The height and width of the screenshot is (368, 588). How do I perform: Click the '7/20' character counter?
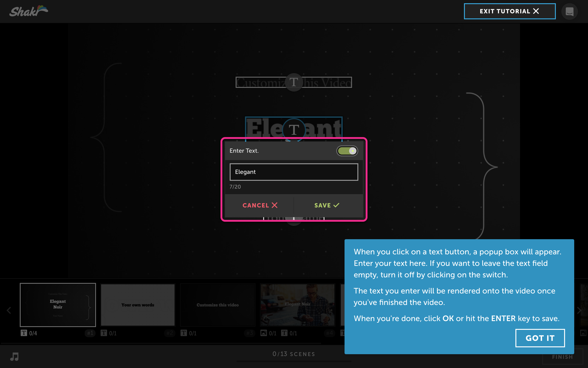tap(235, 187)
